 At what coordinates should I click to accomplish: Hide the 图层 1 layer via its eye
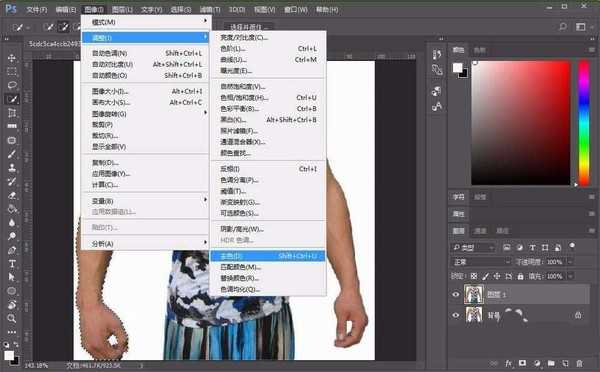pos(455,294)
